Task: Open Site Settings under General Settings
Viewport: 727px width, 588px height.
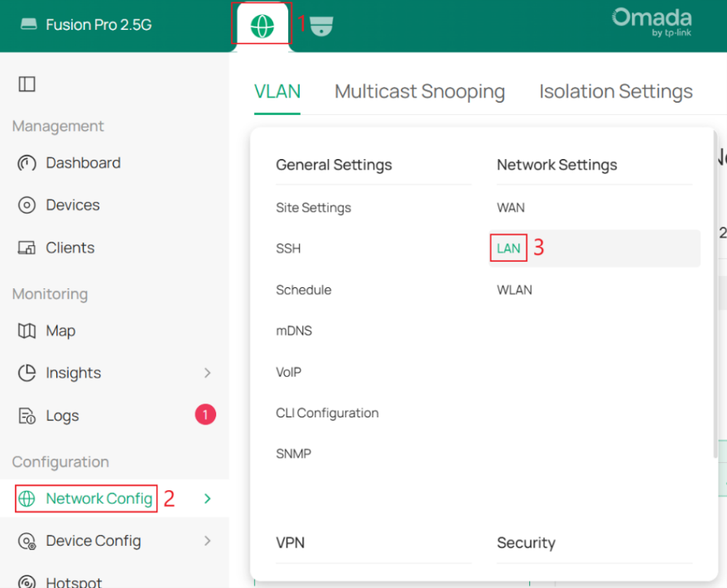Action: coord(314,208)
